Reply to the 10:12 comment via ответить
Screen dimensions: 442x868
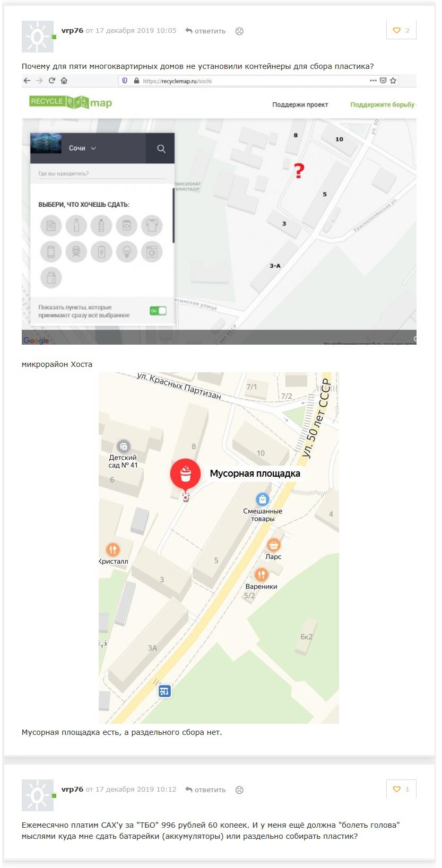pos(205,790)
